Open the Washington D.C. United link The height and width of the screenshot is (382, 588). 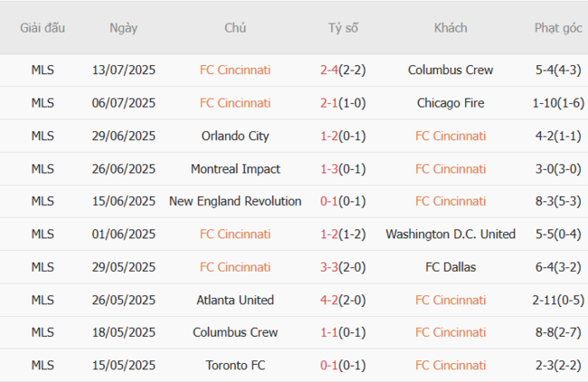[x=450, y=234]
